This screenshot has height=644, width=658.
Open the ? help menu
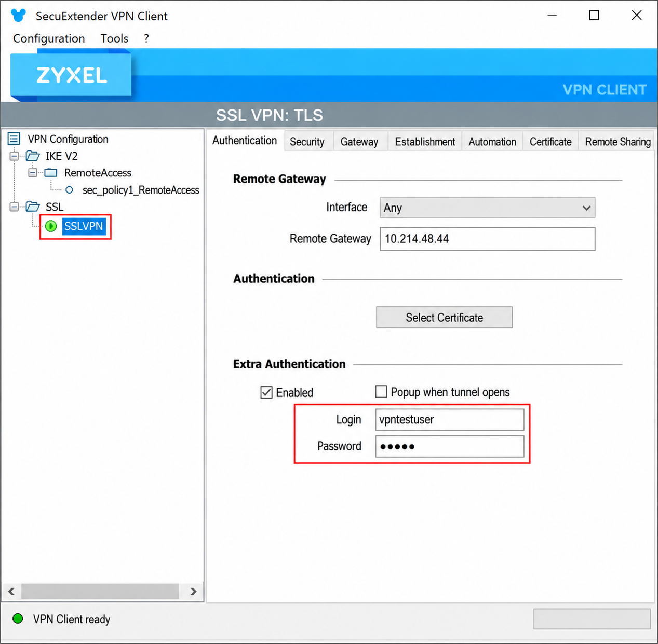(x=146, y=38)
